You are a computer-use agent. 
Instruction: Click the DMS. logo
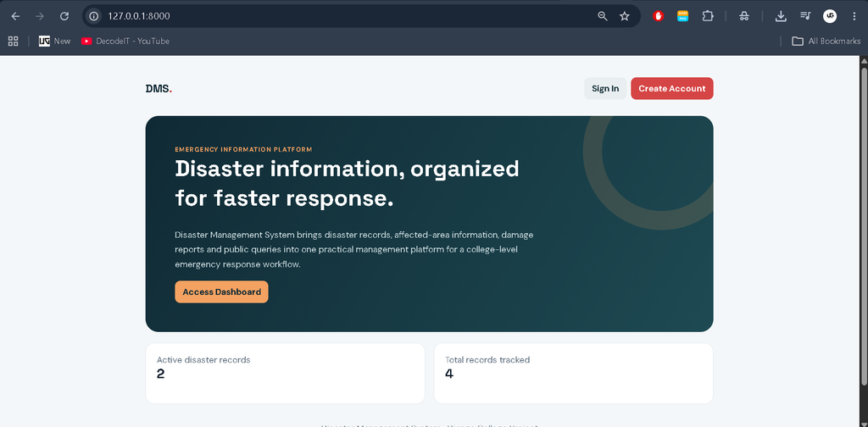[x=159, y=88]
